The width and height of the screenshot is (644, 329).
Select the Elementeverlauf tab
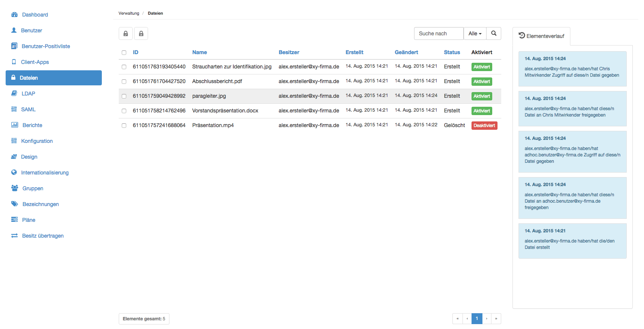[541, 36]
